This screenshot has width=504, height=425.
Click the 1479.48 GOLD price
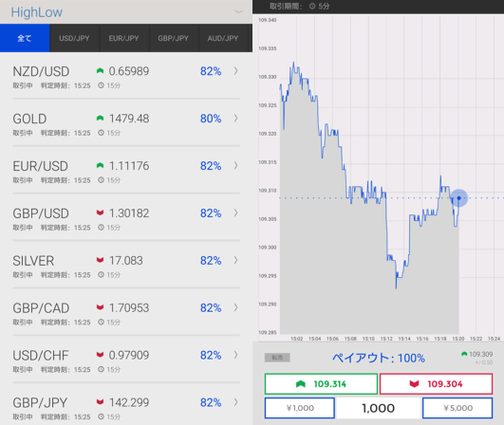[129, 119]
